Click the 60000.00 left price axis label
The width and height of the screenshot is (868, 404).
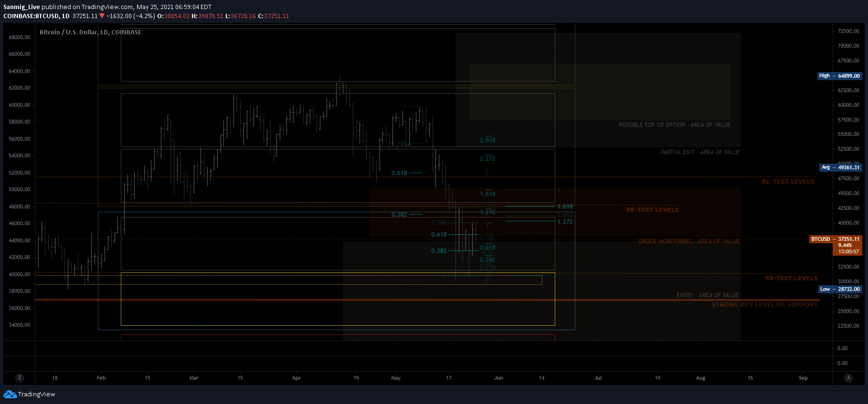pos(20,105)
